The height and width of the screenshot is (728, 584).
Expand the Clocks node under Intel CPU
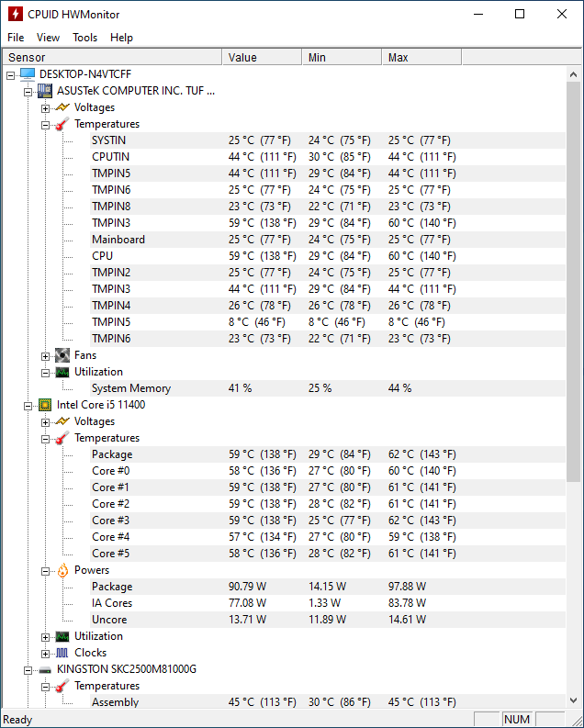point(45,653)
